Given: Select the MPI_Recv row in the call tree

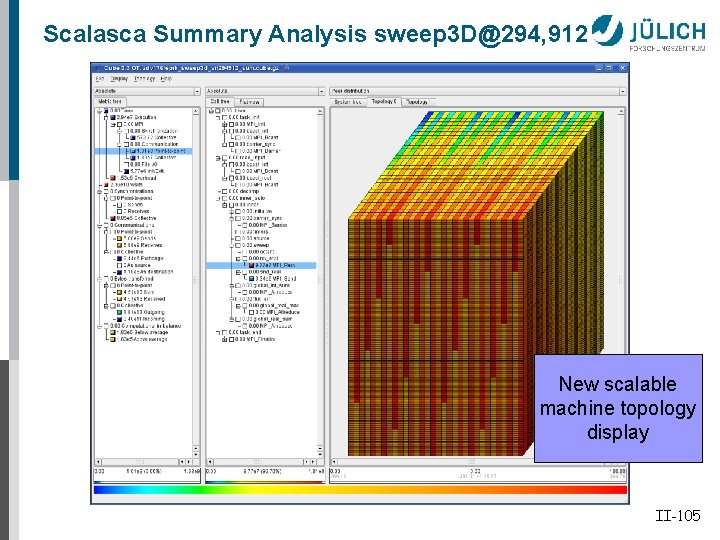Looking at the screenshot, I should point(261,265).
